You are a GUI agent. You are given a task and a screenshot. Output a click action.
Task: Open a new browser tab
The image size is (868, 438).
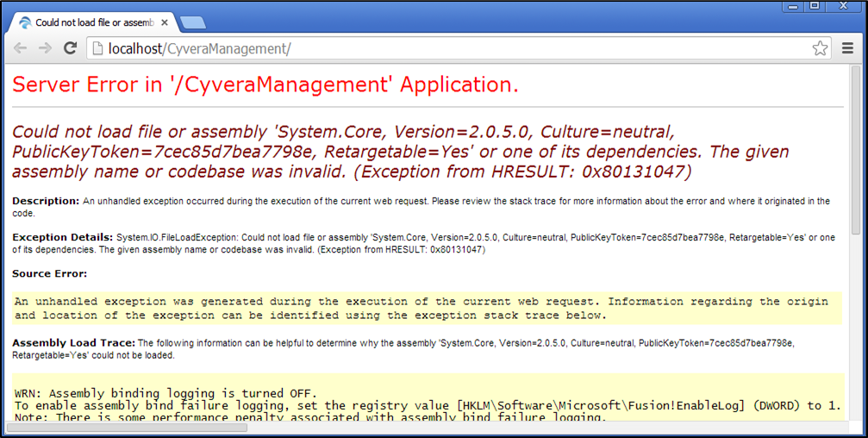(192, 22)
